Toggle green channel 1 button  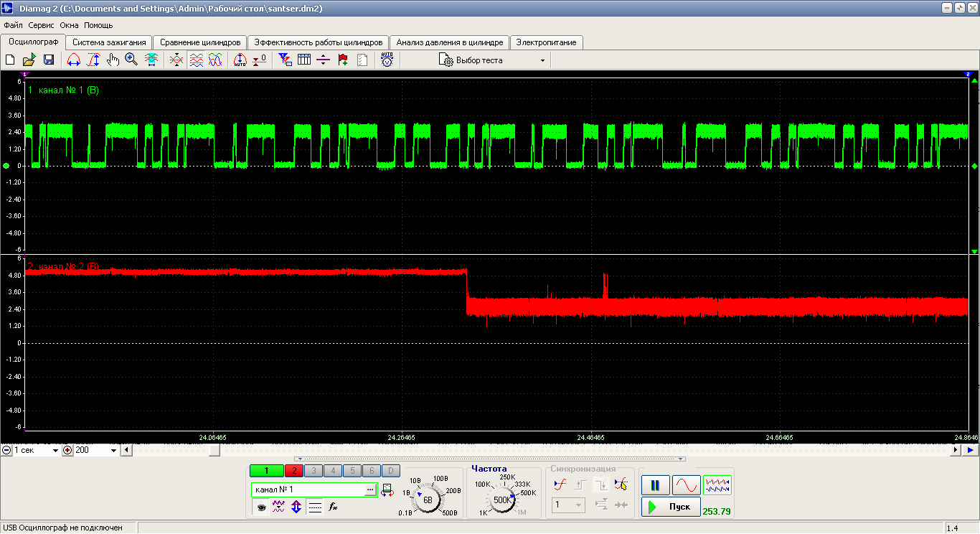266,471
